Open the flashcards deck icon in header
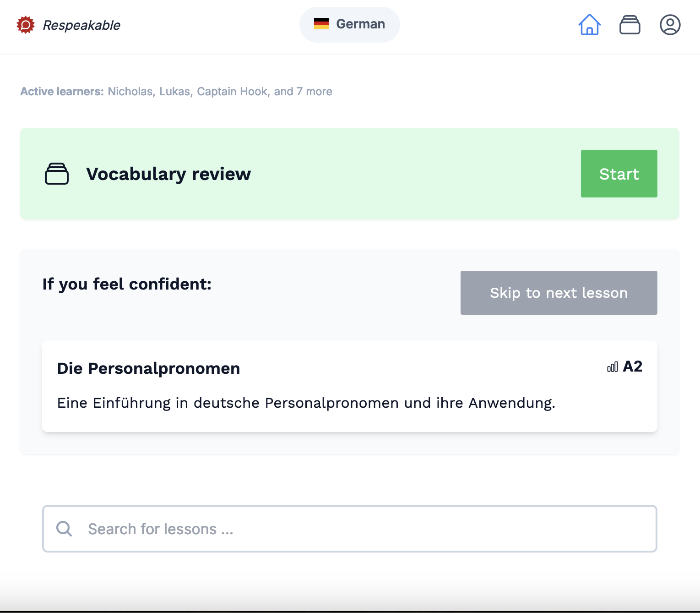This screenshot has height=613, width=700. pyautogui.click(x=629, y=25)
